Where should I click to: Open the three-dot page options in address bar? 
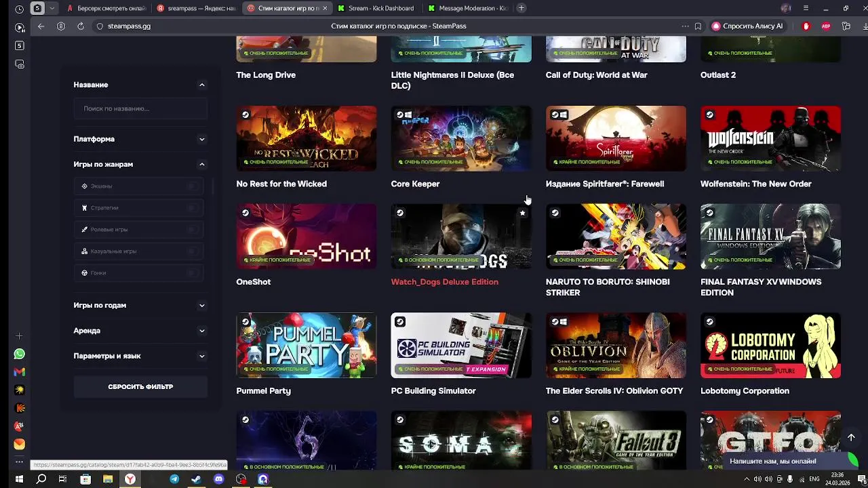(685, 26)
